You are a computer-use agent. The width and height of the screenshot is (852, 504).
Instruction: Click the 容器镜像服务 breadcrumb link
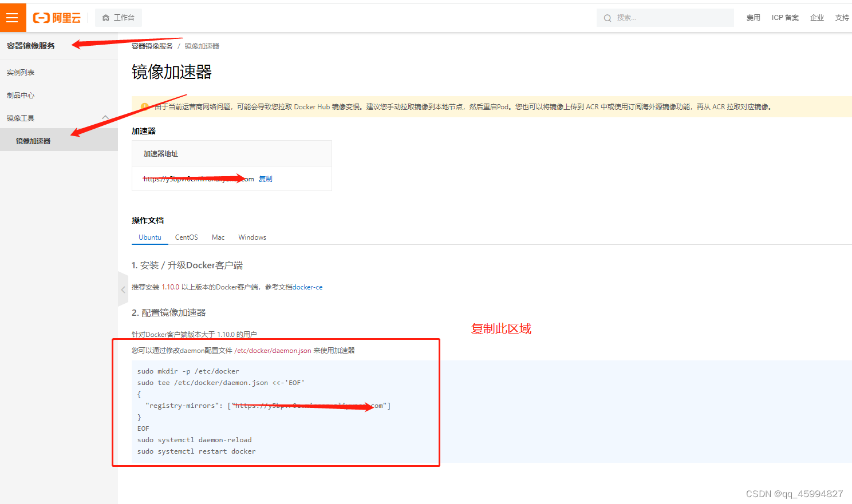pos(152,46)
